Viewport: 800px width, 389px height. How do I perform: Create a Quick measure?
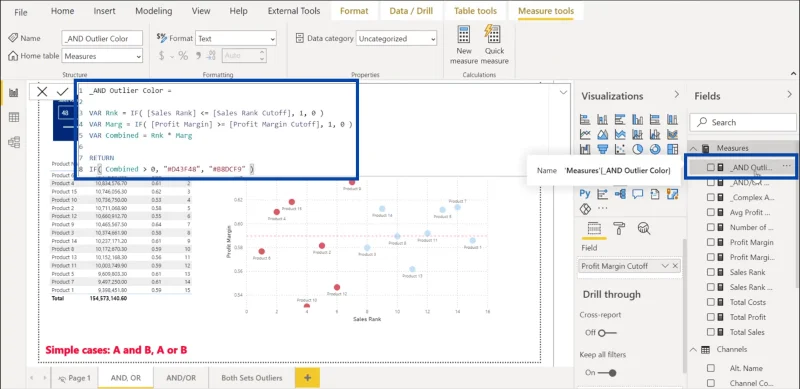coord(494,44)
